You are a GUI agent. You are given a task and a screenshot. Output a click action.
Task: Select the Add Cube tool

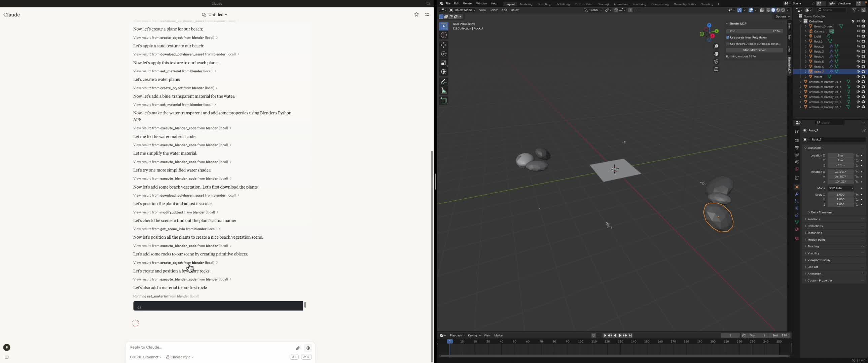(444, 100)
